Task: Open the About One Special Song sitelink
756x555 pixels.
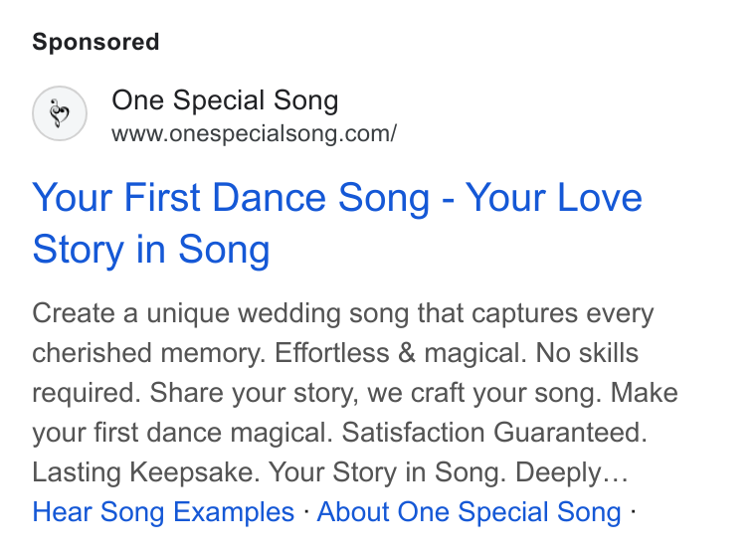Action: click(x=470, y=511)
